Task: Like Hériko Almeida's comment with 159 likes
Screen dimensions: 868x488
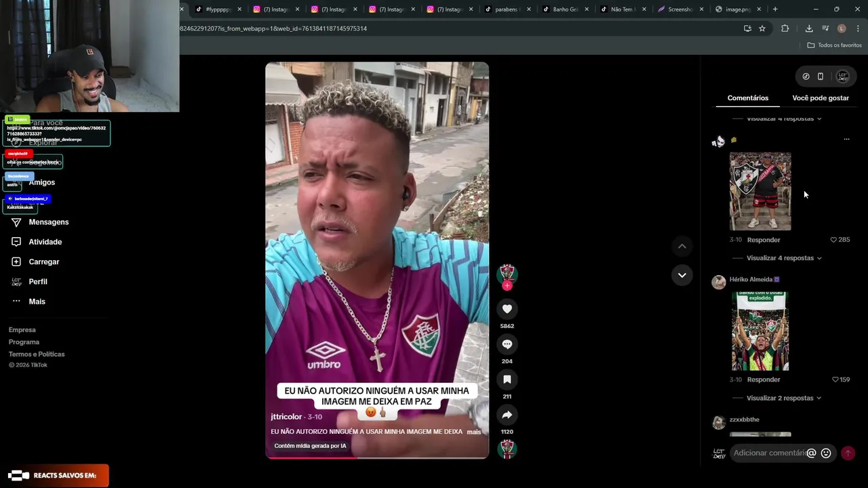Action: (835, 380)
